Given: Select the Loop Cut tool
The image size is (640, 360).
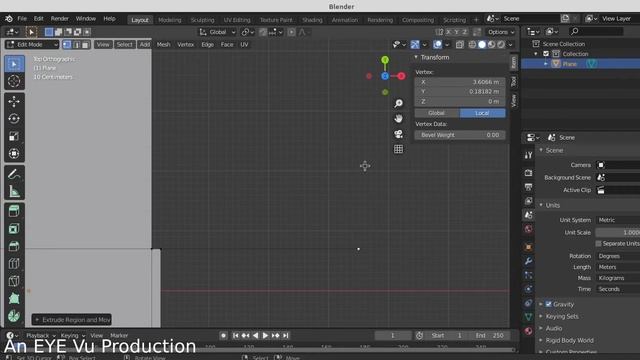Looking at the screenshot, I should pos(14,264).
